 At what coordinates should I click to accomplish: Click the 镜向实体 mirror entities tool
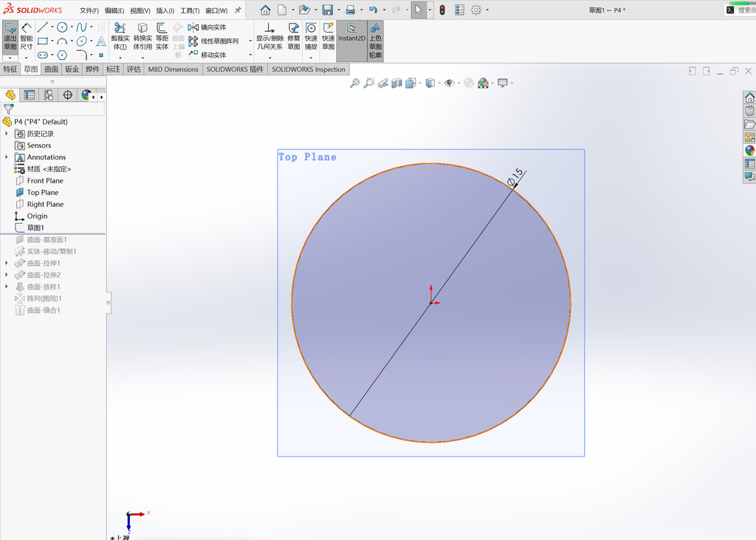(207, 27)
